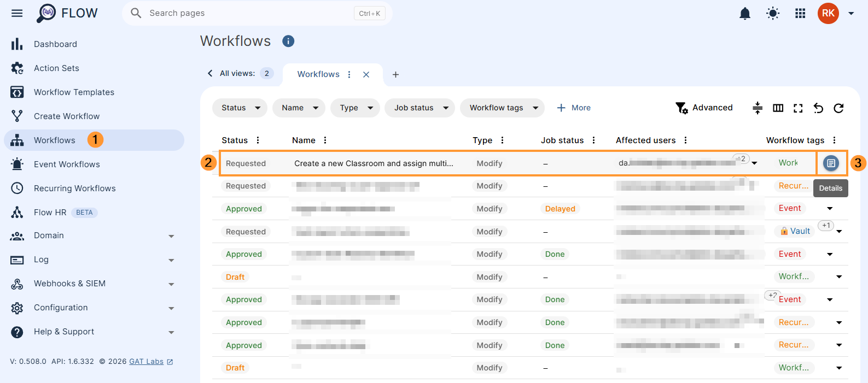868x383 pixels.
Task: Sort by the Name column header
Action: (x=304, y=140)
